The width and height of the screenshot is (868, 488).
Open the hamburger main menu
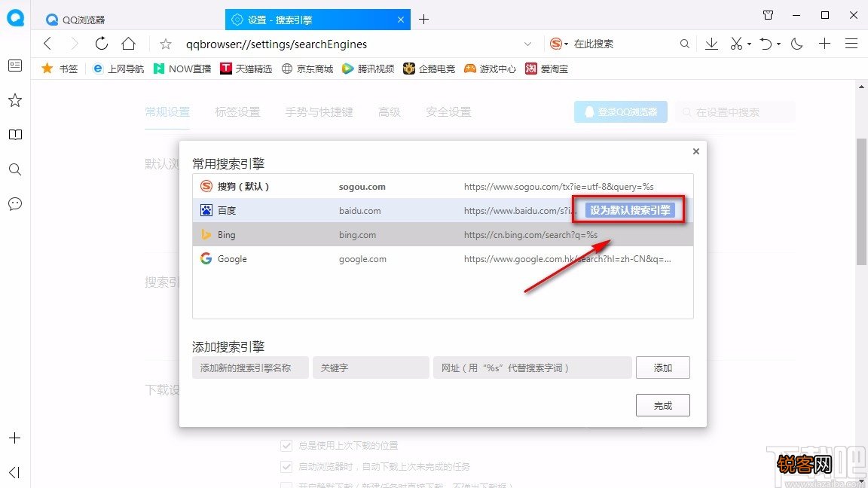851,44
